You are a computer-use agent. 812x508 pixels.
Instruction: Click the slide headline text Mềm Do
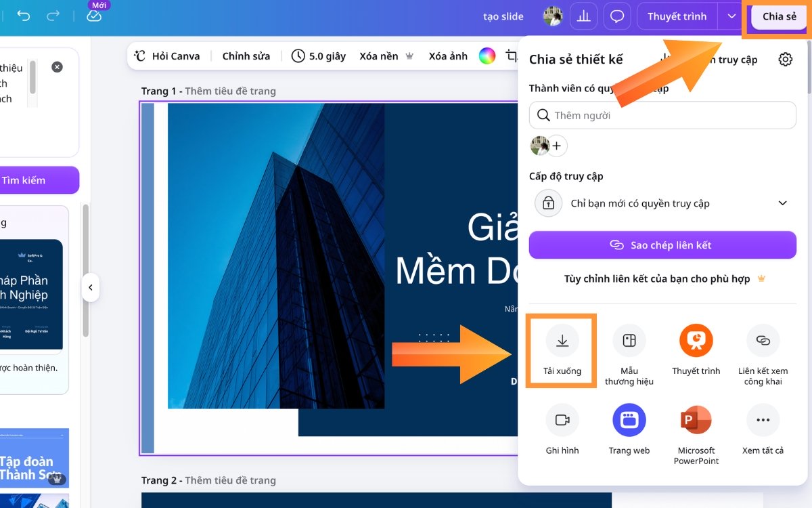tap(457, 271)
